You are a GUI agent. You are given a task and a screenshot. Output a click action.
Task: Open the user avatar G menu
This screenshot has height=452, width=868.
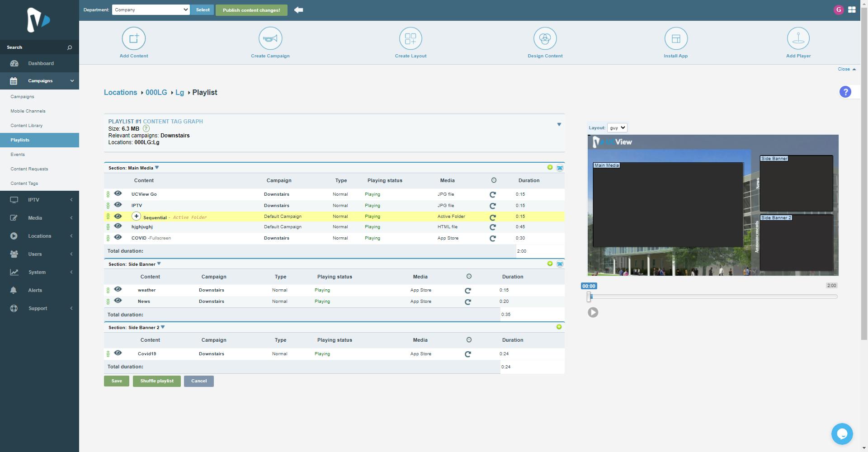pyautogui.click(x=839, y=9)
